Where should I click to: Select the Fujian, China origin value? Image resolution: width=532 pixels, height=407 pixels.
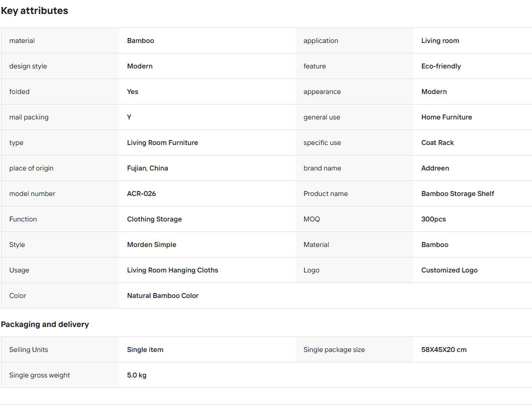[148, 168]
